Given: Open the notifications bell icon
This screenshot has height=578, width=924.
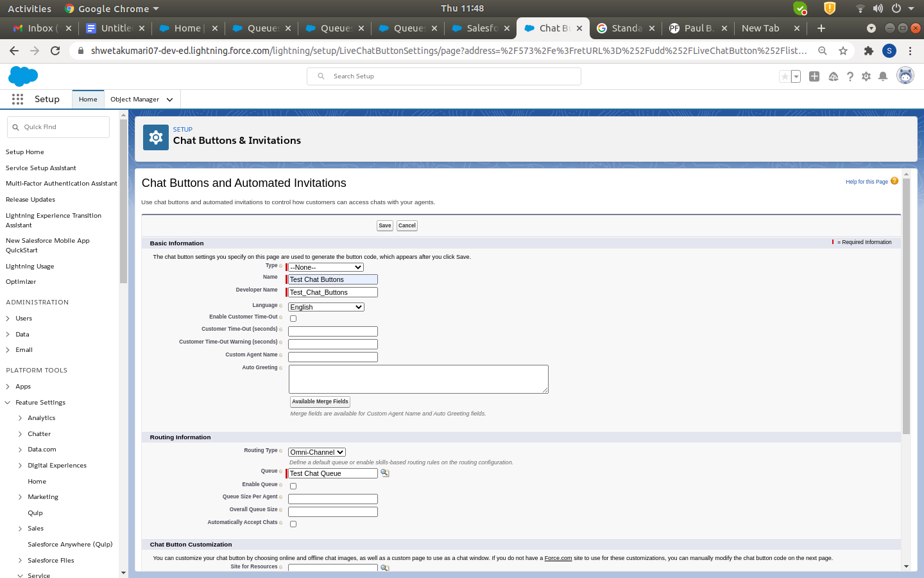Looking at the screenshot, I should [x=883, y=76].
